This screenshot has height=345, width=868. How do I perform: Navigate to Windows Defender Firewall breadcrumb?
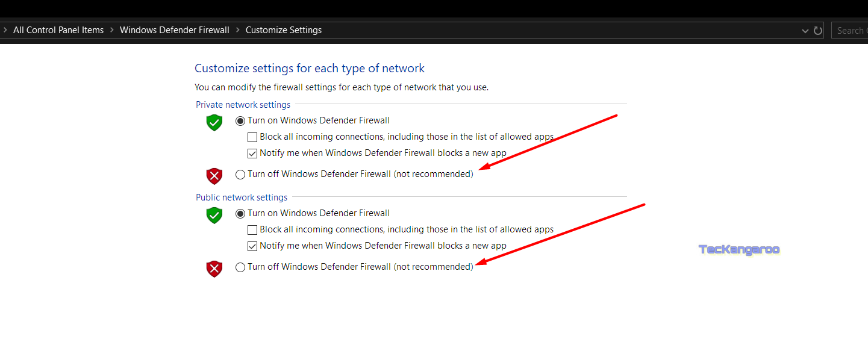(174, 30)
